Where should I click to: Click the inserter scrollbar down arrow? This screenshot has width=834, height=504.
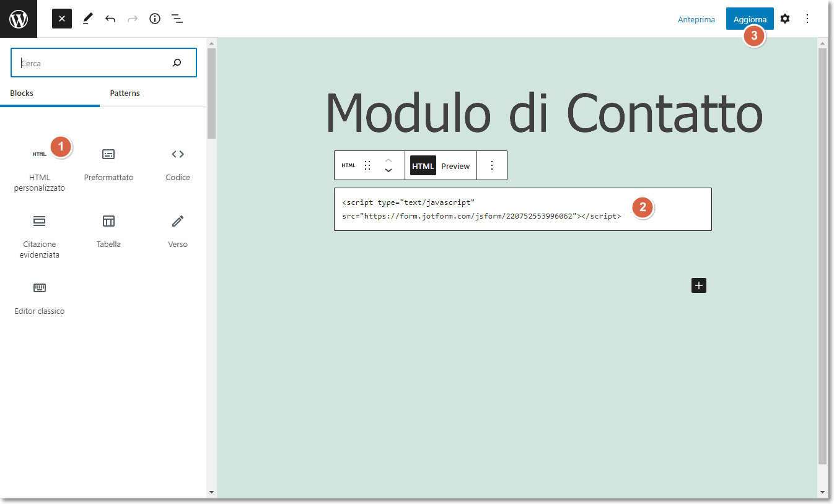(x=211, y=492)
